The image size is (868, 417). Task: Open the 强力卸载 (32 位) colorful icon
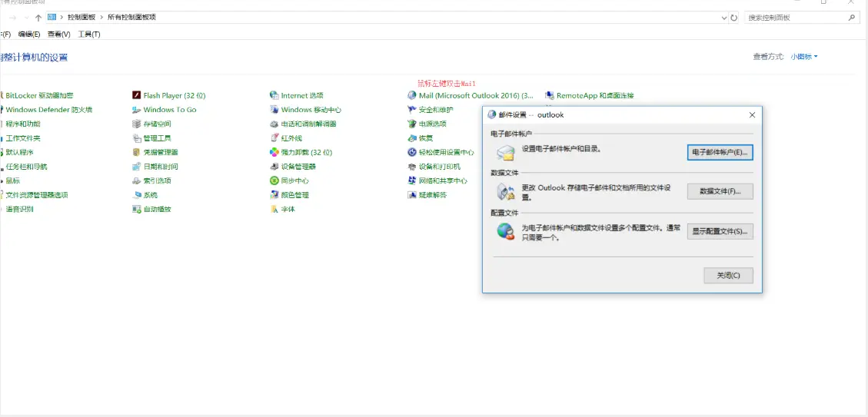[274, 152]
